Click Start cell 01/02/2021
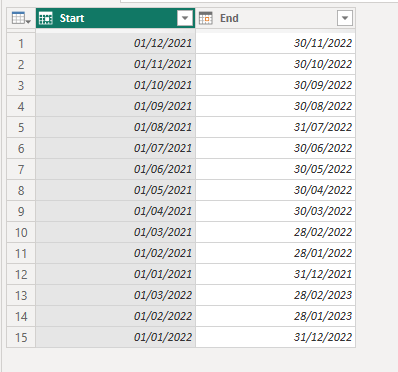This screenshot has height=372, width=398. [x=115, y=253]
